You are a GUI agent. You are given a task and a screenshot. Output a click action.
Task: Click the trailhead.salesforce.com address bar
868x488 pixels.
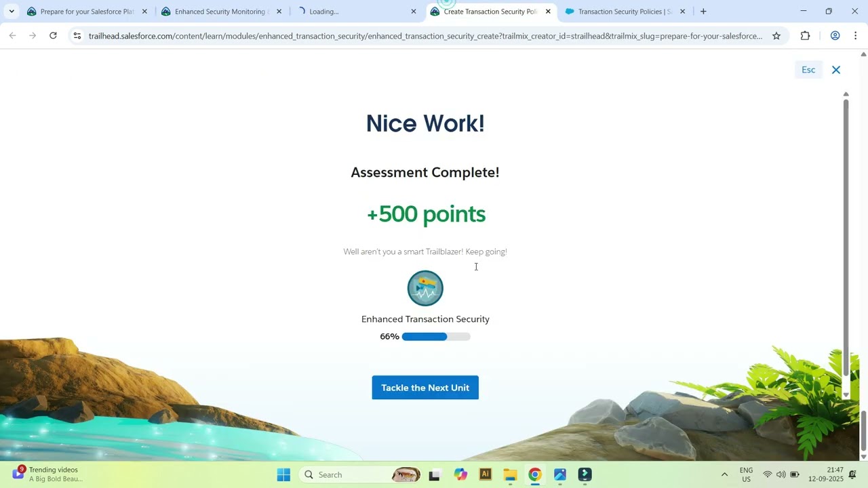(425, 36)
